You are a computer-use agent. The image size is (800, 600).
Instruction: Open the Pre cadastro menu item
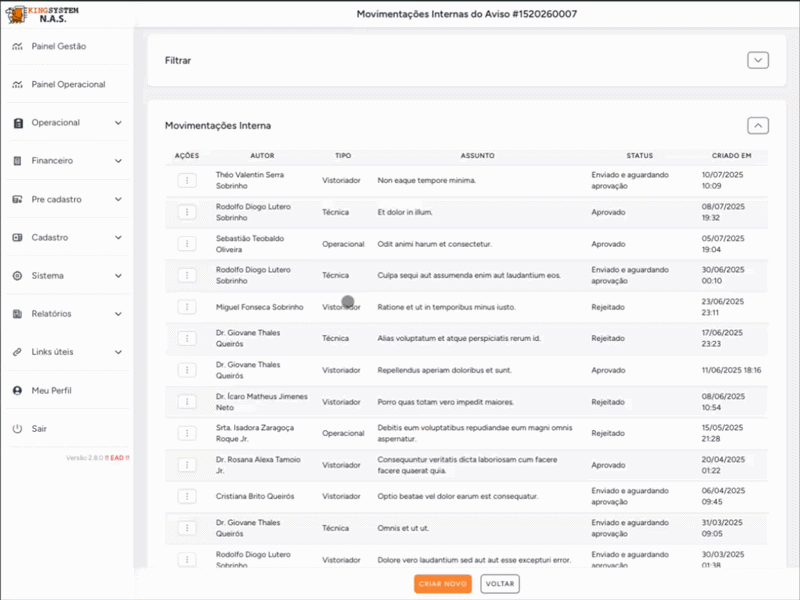coord(56,200)
